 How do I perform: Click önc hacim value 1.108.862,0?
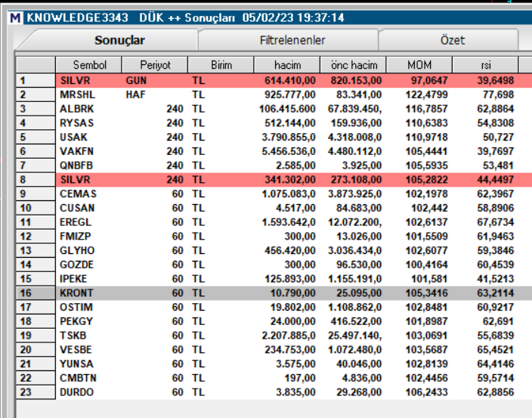354,307
